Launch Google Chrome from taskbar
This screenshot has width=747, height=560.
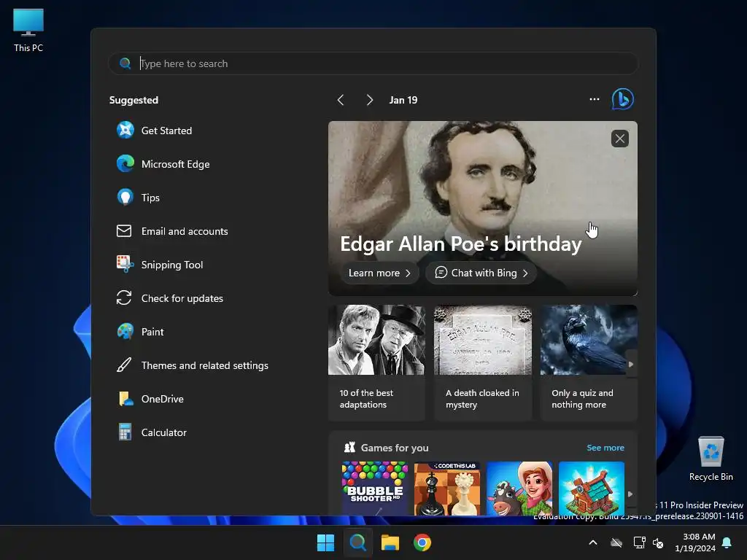click(422, 542)
